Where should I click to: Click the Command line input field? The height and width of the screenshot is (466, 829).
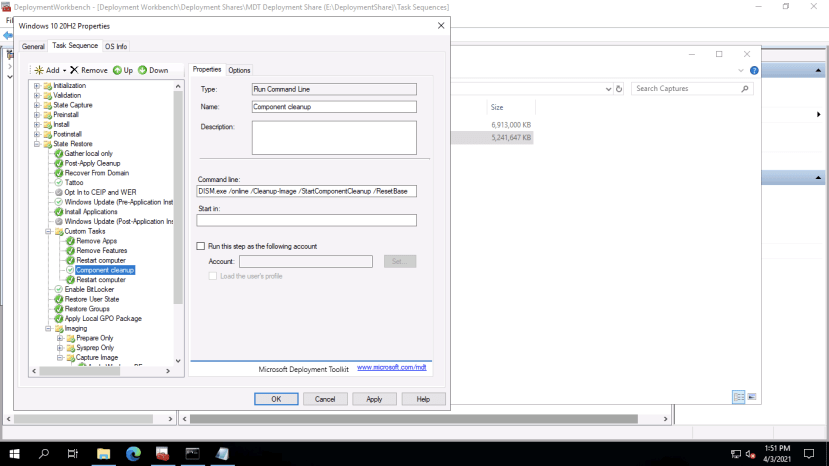pos(306,191)
